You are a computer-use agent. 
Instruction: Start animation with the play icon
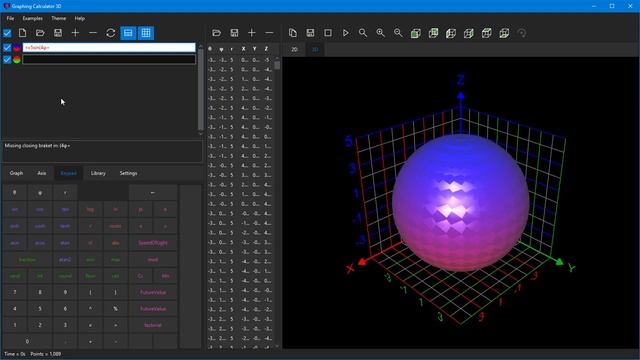(346, 33)
